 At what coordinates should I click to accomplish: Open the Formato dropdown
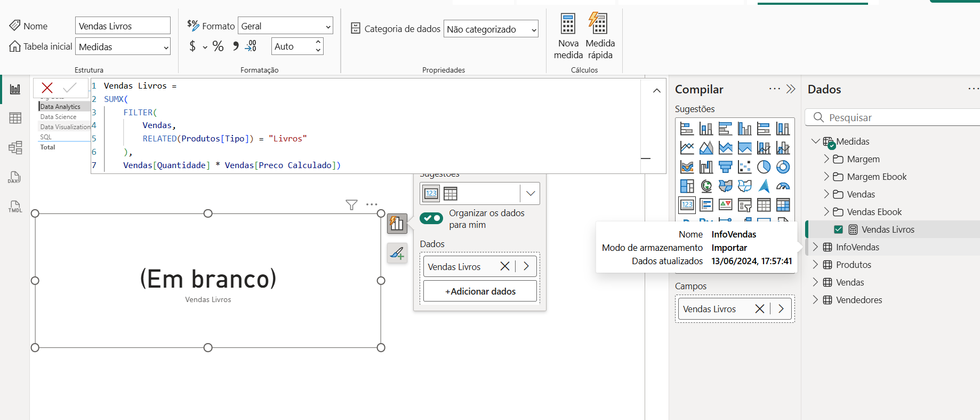[x=285, y=26]
